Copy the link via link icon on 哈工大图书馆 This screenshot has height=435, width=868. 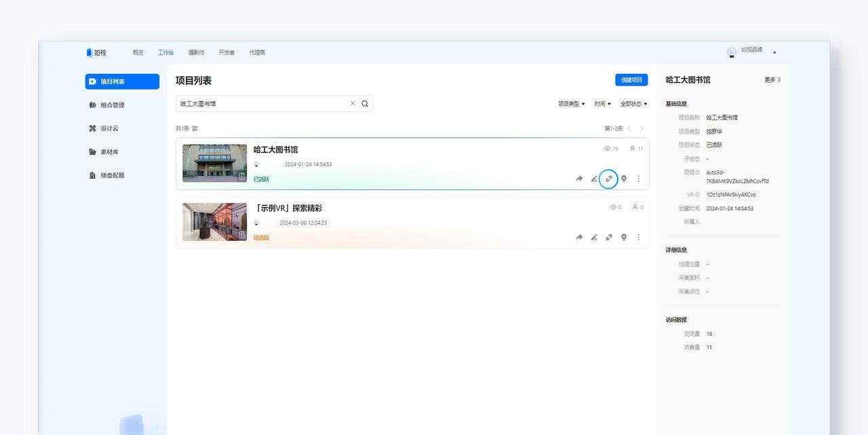tap(609, 178)
